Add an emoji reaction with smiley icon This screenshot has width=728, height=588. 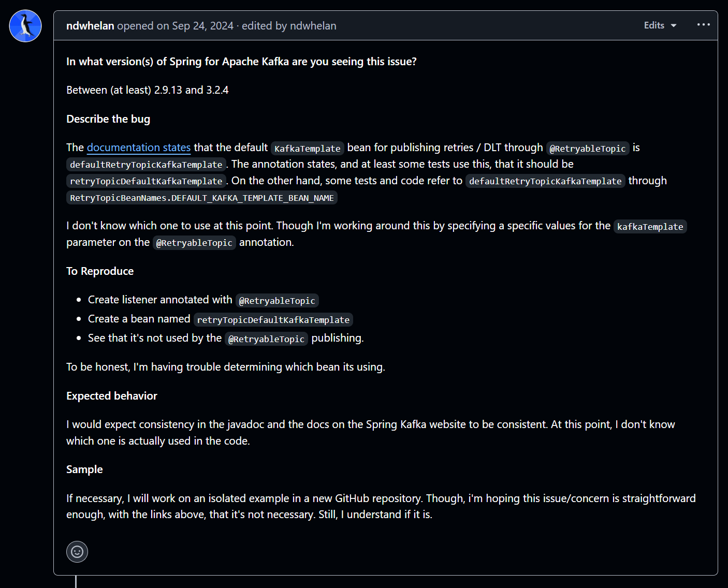point(77,551)
